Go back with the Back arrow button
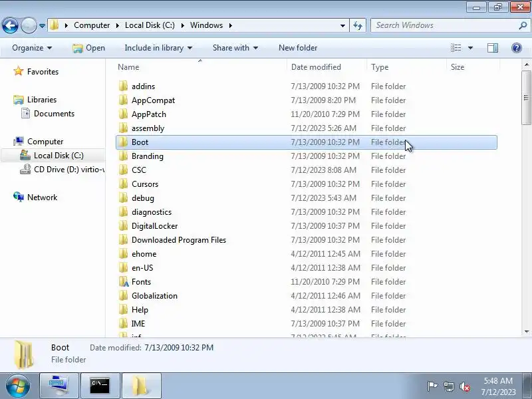Image resolution: width=532 pixels, height=399 pixels. [10, 25]
